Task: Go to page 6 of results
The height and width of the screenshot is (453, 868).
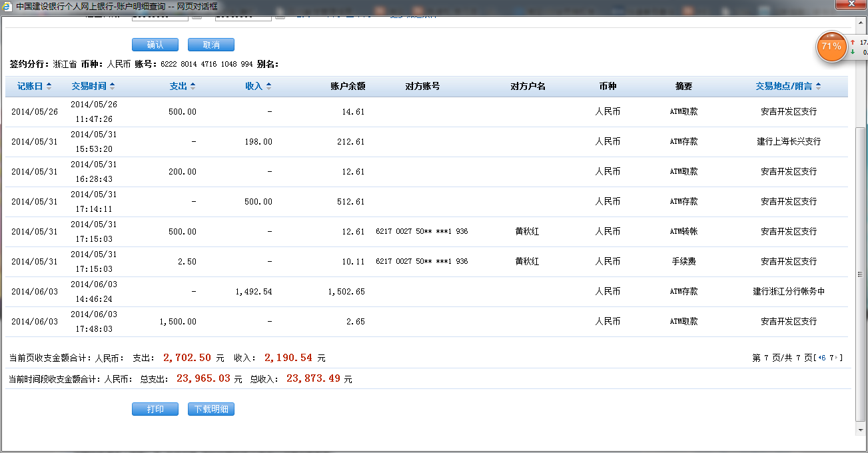Action: coord(824,358)
